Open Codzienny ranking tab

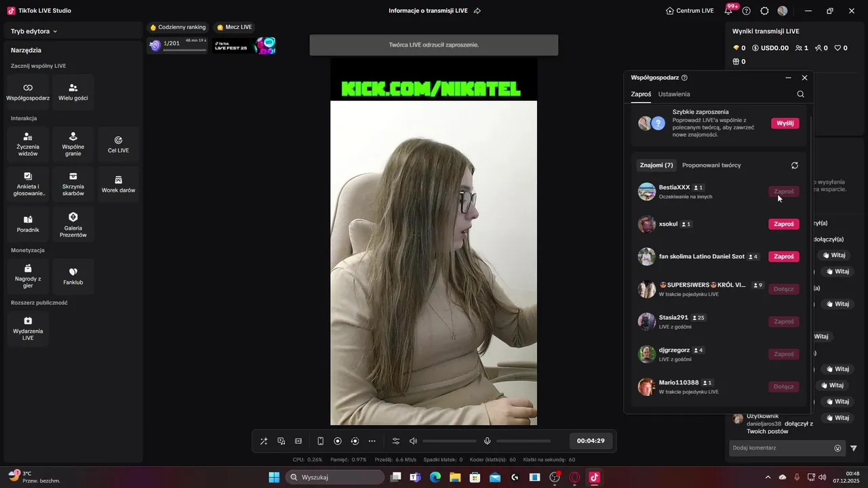click(x=178, y=27)
